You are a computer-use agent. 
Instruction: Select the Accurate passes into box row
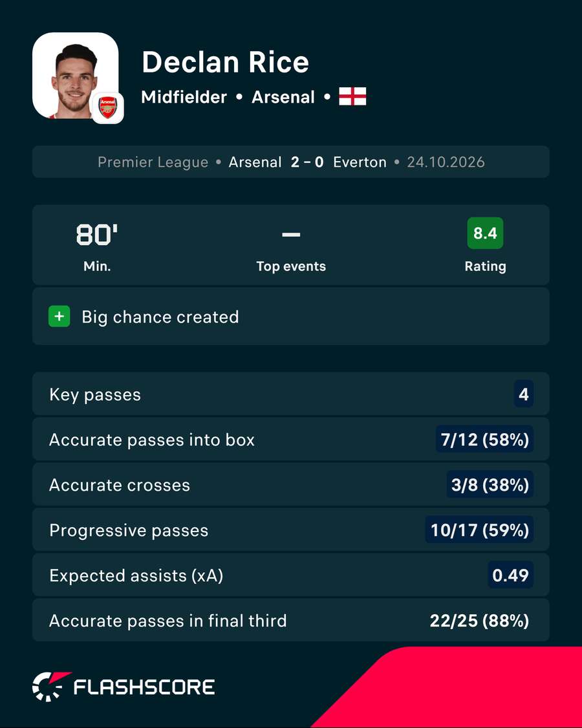coord(291,439)
